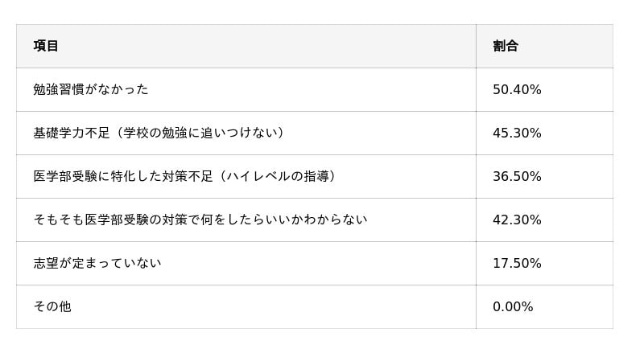644x353 pixels.
Task: Click the 36.50% percentage cell
Action: 517,176
